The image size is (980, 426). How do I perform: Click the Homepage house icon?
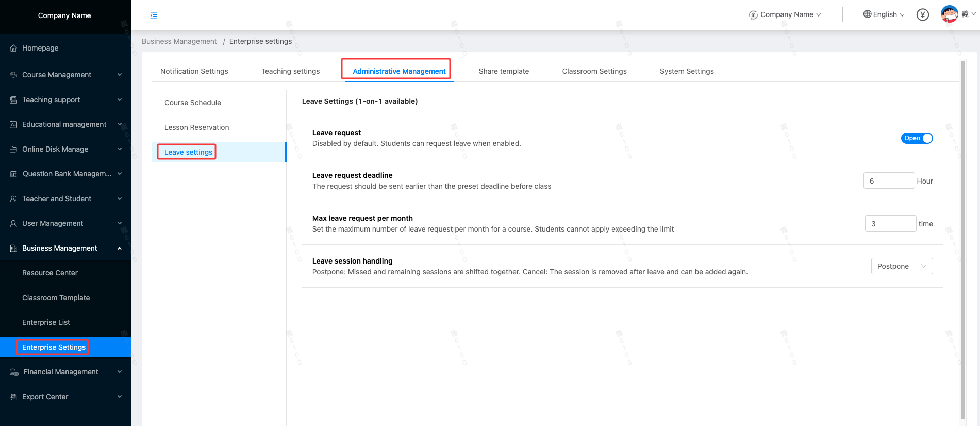pyautogui.click(x=13, y=48)
